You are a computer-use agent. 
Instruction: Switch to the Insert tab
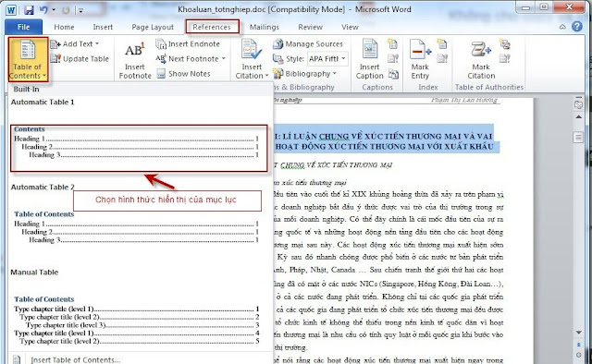103,27
